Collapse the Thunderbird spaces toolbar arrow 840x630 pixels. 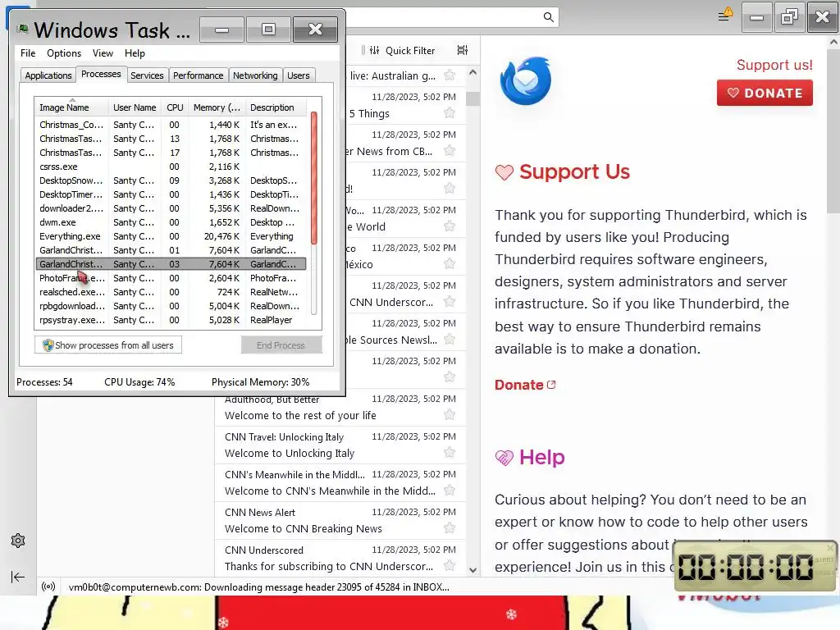[x=18, y=577]
